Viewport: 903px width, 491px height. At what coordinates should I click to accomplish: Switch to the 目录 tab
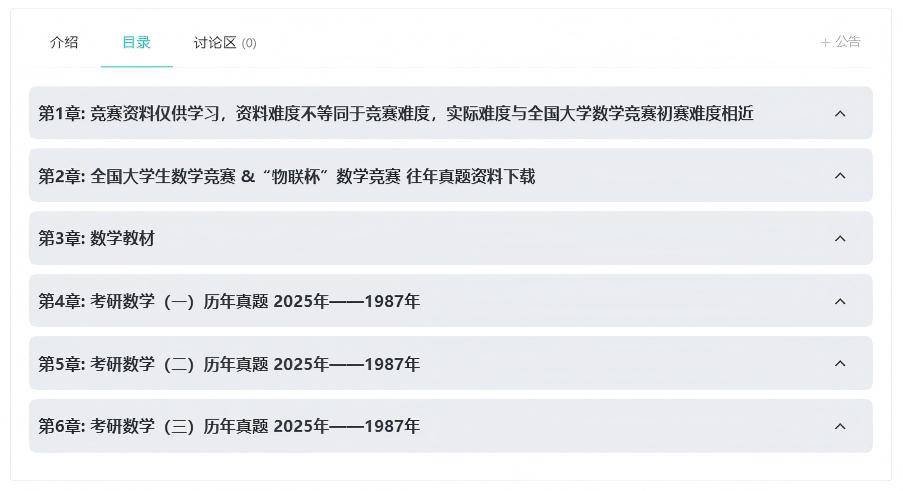(x=136, y=42)
